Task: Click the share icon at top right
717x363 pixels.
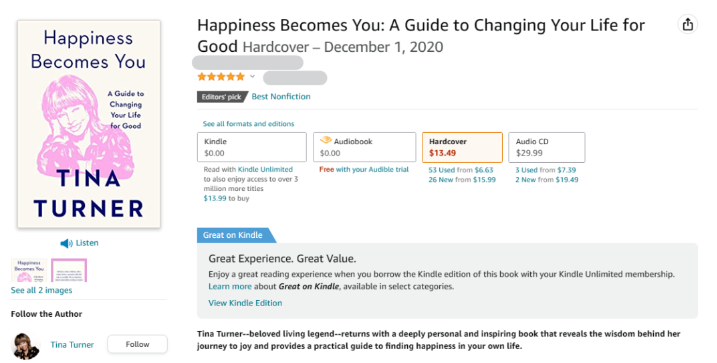Action: point(687,25)
